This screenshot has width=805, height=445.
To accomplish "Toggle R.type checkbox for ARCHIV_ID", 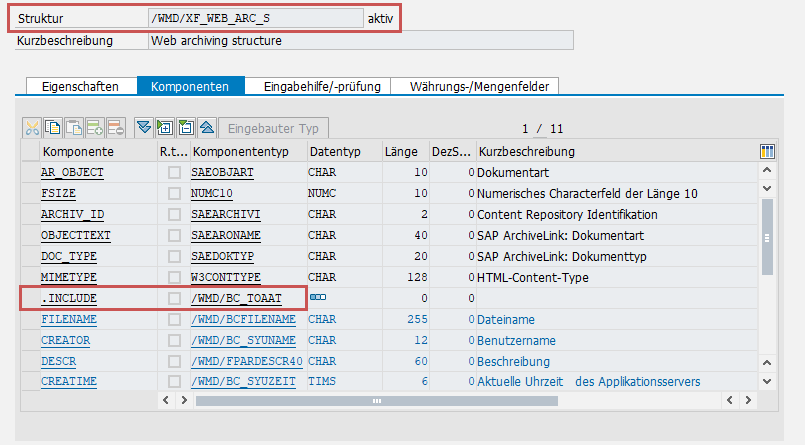I will [174, 214].
